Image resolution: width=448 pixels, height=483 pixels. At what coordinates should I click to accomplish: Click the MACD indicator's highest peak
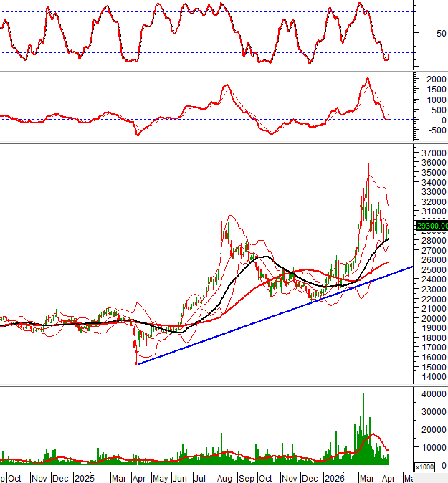click(368, 79)
